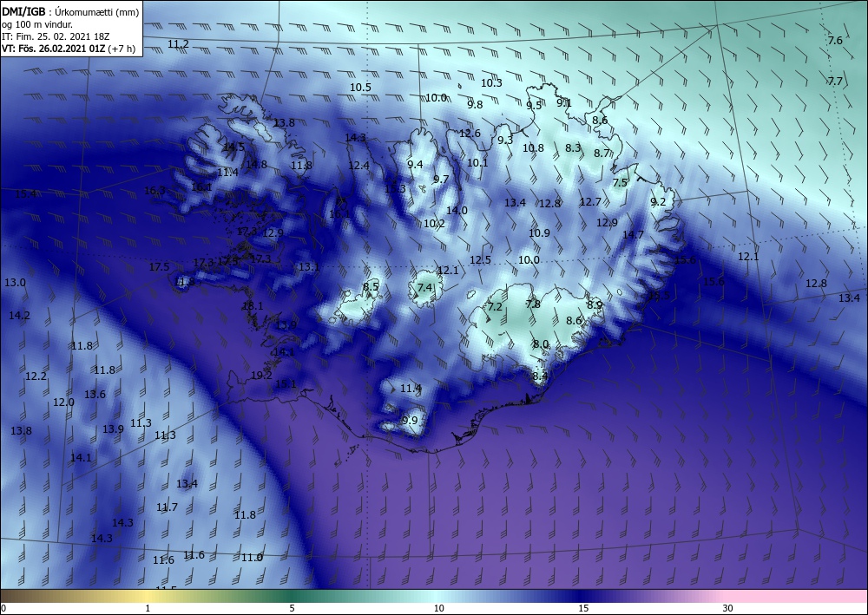Click the legend label "0" on the color scale
Viewport: 868px width, 615px height.
coord(3,608)
